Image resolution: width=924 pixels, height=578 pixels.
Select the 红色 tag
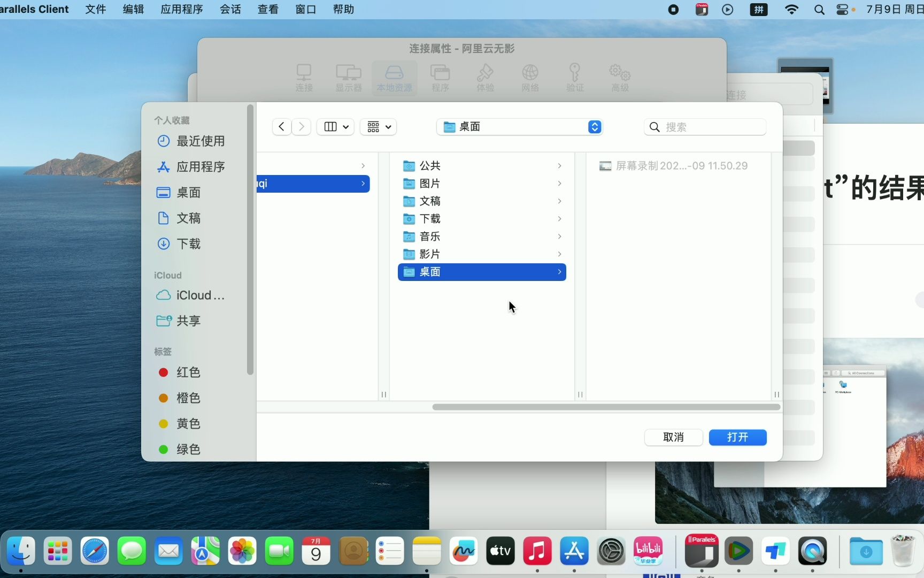pyautogui.click(x=179, y=372)
